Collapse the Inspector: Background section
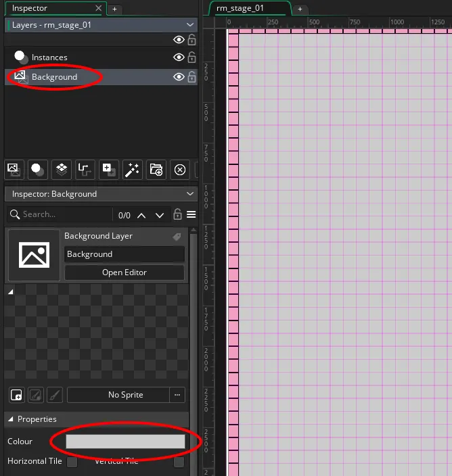Image resolution: width=452 pixels, height=476 pixels. [190, 193]
